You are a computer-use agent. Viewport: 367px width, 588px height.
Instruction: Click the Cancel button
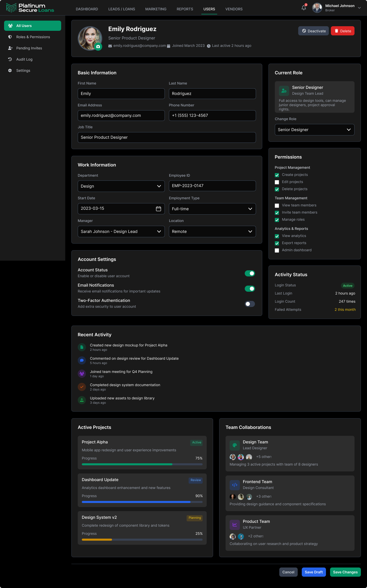point(288,572)
